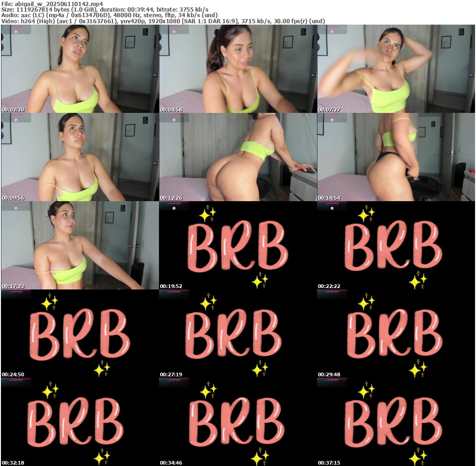Click the Size and duration info line

point(105,9)
